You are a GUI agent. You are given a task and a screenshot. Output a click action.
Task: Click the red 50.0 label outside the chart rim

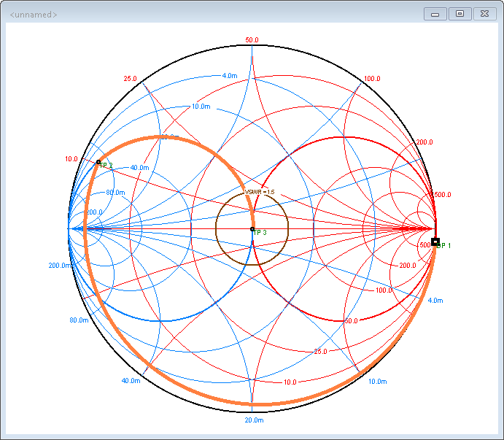252,40
